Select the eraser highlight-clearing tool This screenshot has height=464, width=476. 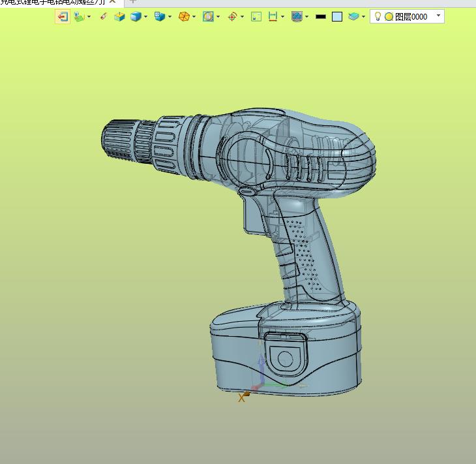tap(104, 16)
